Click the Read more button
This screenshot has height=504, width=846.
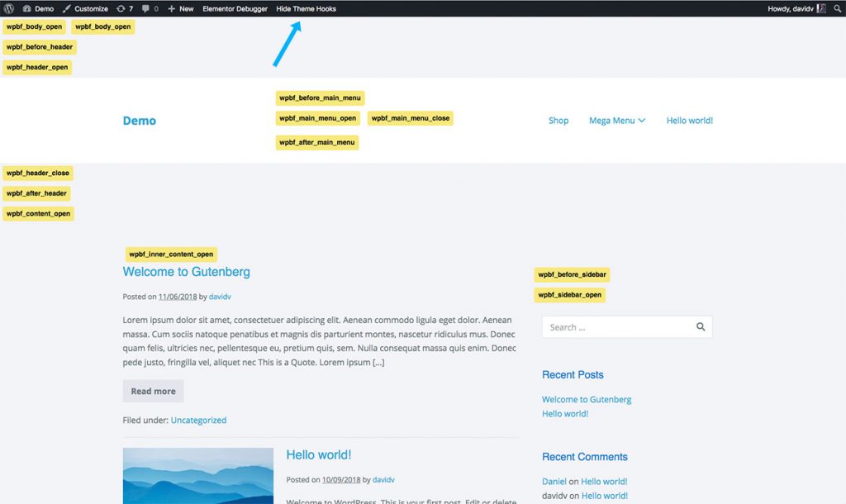[x=153, y=391]
